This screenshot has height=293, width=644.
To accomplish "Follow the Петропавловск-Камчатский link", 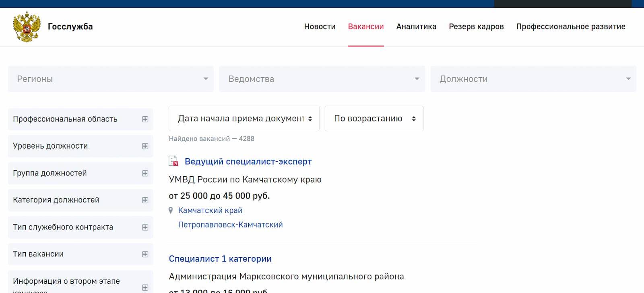I will point(230,225).
